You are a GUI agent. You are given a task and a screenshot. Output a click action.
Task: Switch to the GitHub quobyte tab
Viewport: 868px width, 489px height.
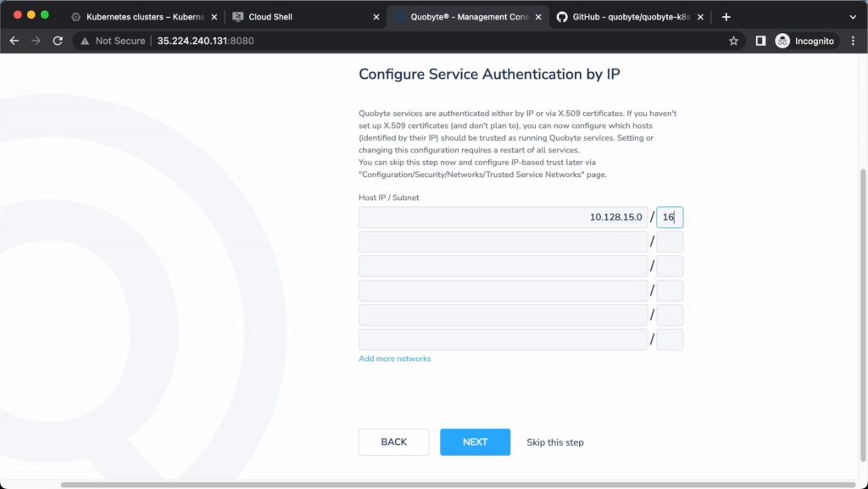pos(630,17)
